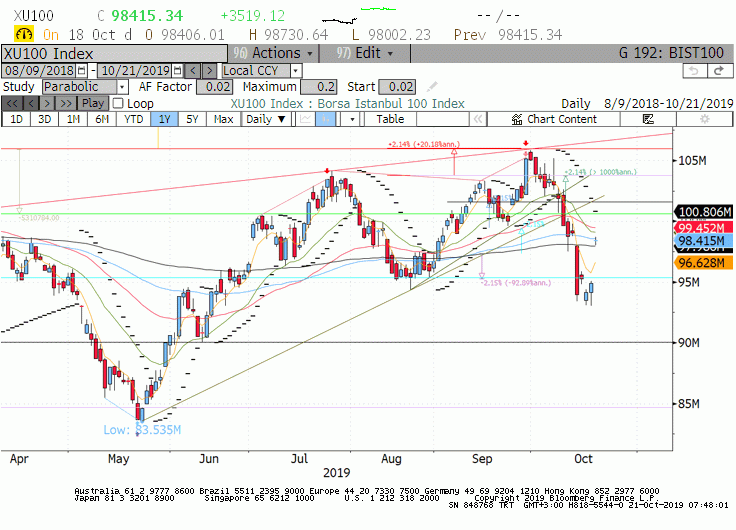Rewind playback to start (<<)

tap(12, 103)
